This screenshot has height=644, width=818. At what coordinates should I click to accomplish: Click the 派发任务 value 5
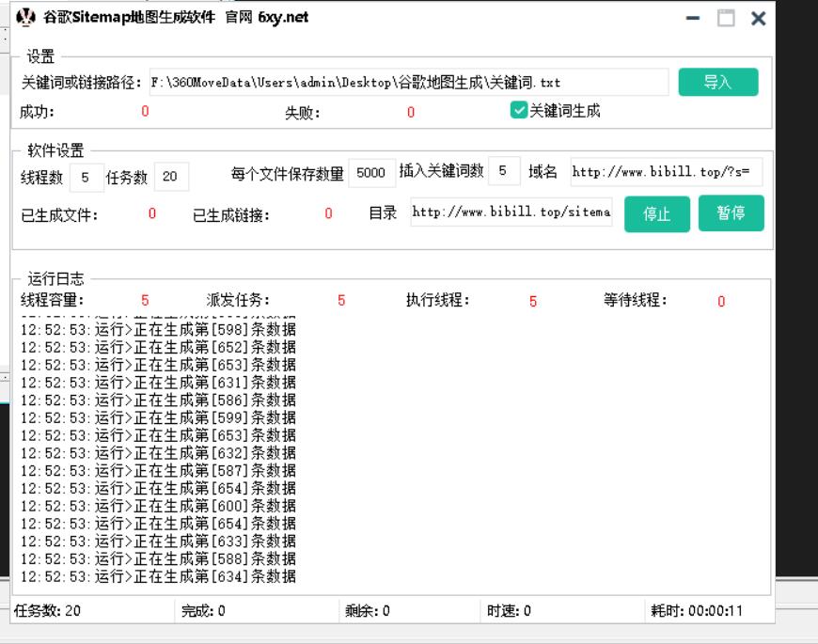pyautogui.click(x=341, y=300)
